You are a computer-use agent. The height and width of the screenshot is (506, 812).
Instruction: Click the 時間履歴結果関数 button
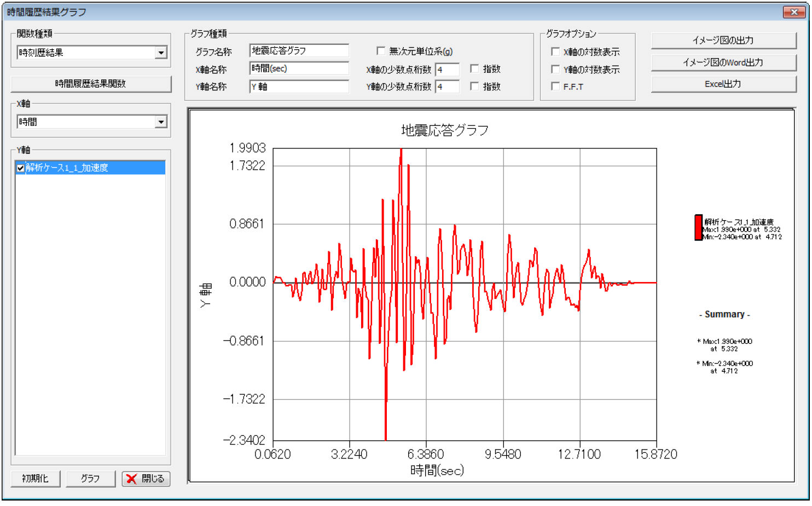[x=91, y=84]
